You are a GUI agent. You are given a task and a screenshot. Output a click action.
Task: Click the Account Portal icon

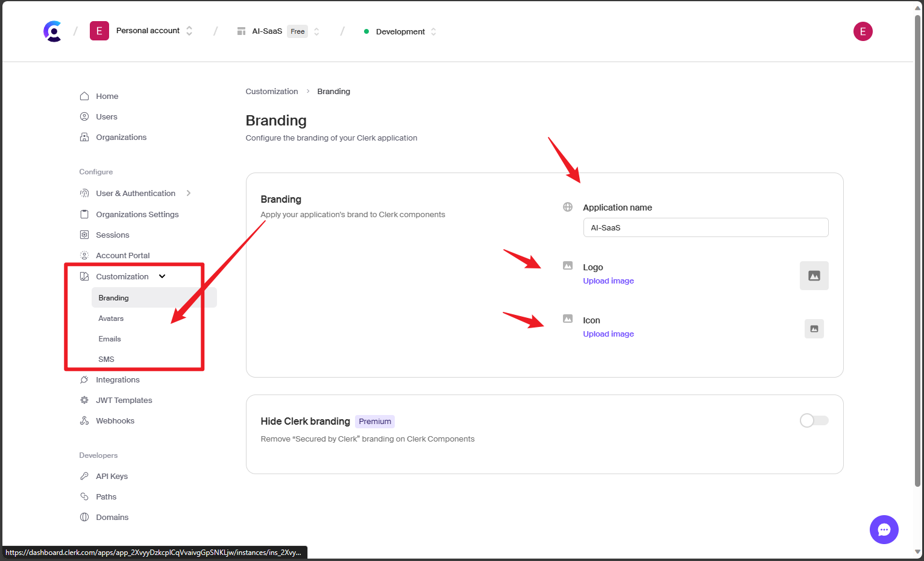tap(84, 255)
